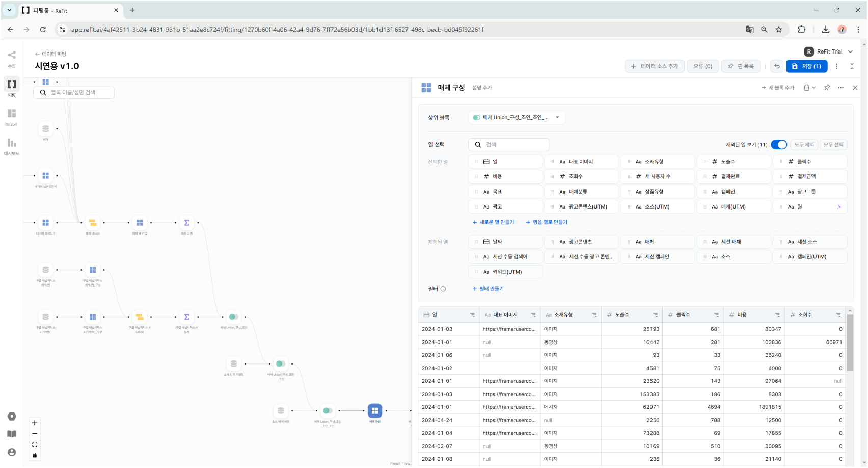Click the data table vertical scrollbar
The image size is (868, 468).
pyautogui.click(x=850, y=342)
